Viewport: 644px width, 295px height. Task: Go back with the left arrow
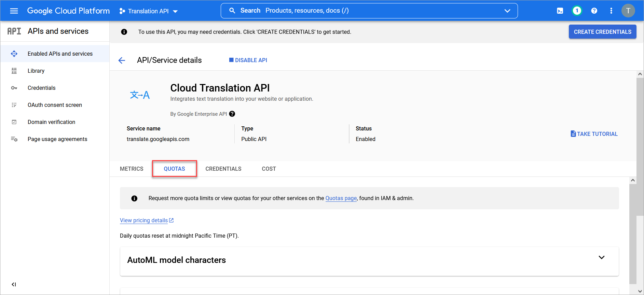pyautogui.click(x=122, y=60)
